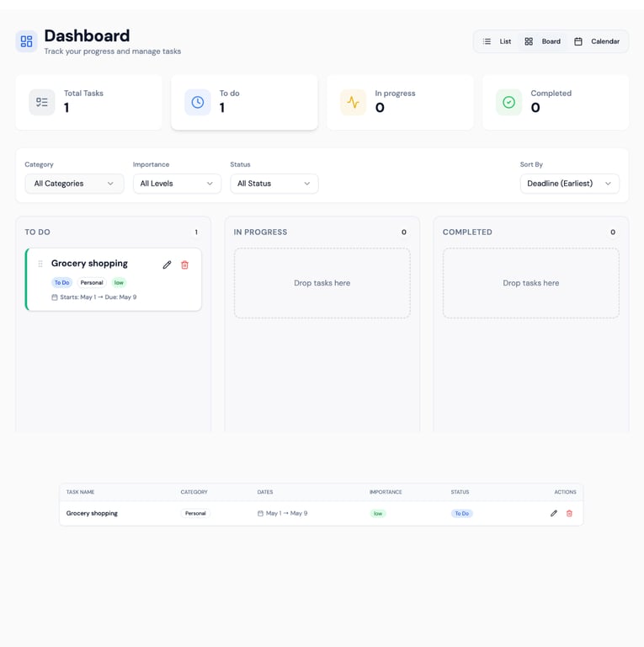Click the Dashboard heading

87,36
